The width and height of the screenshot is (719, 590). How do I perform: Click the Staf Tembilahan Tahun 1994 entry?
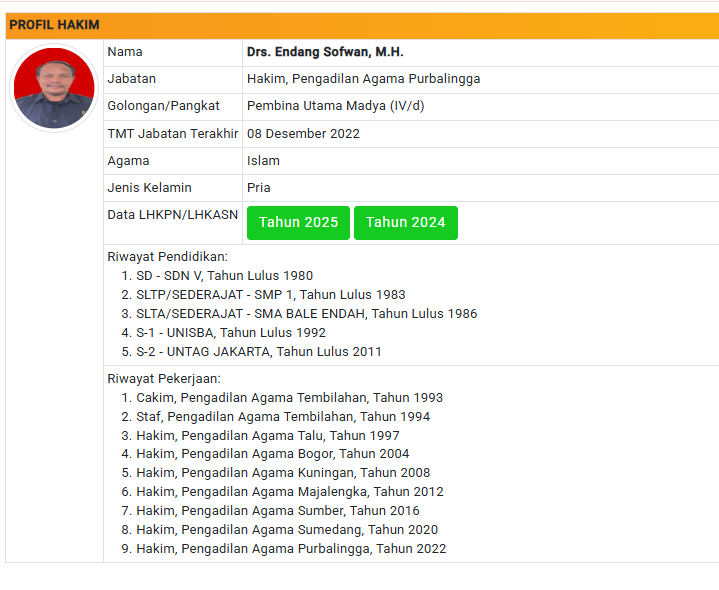click(x=283, y=416)
